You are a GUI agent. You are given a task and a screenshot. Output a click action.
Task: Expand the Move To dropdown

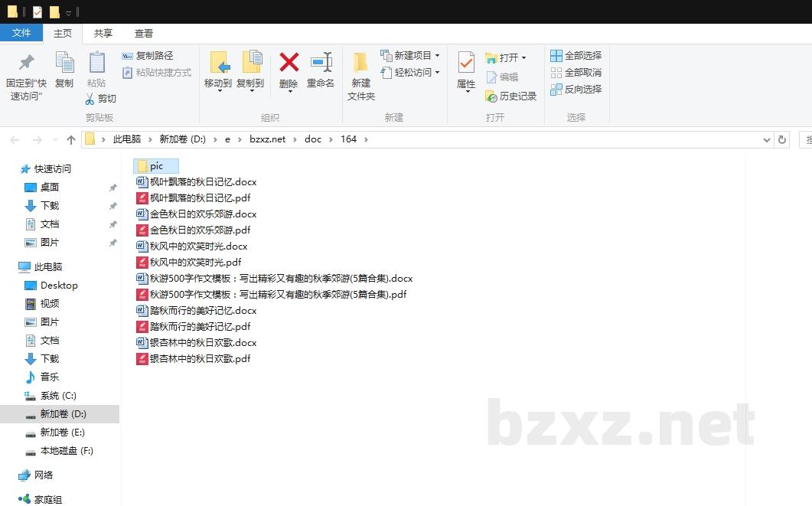(x=218, y=90)
